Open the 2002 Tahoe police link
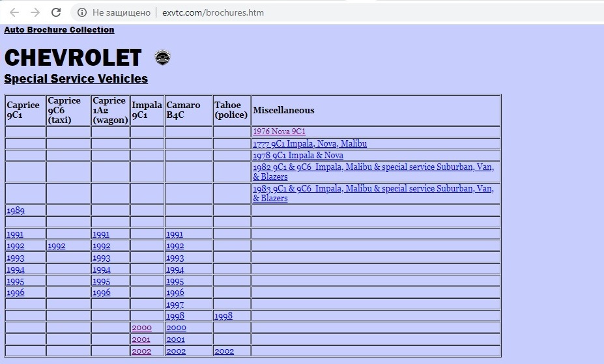 [224, 352]
